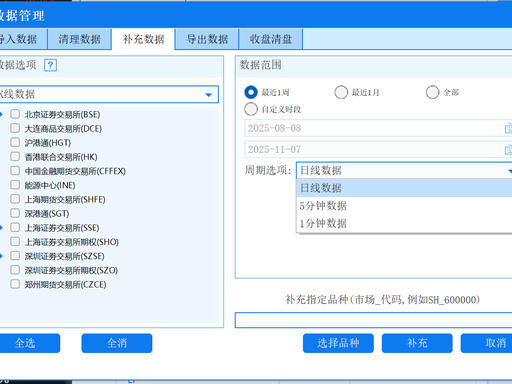Click the 选择品种 button
Viewport: 512px width, 384px height.
(x=338, y=343)
